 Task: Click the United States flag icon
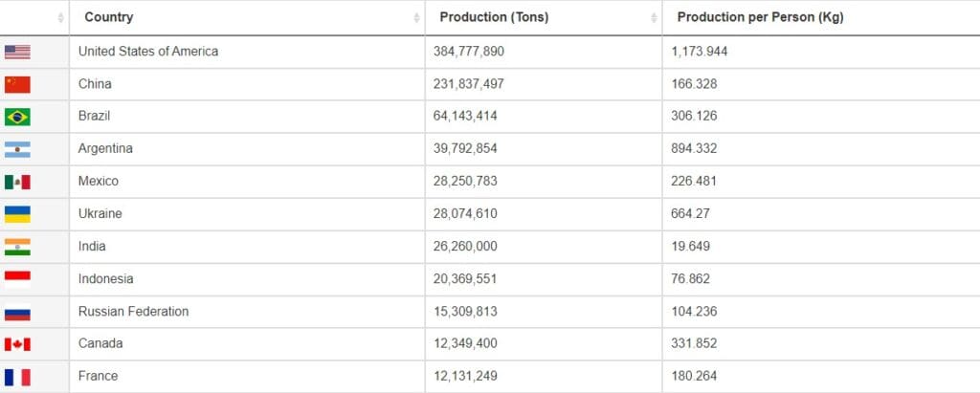(17, 52)
